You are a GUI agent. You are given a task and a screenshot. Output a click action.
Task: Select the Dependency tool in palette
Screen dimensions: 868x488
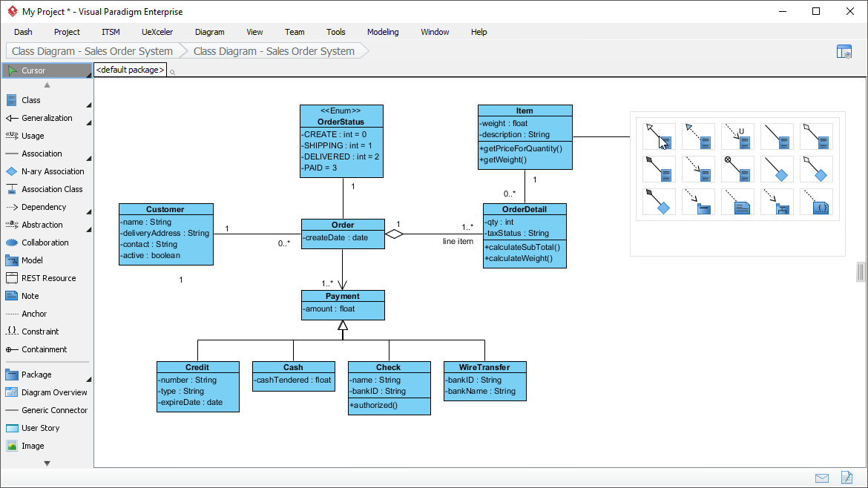click(47, 207)
